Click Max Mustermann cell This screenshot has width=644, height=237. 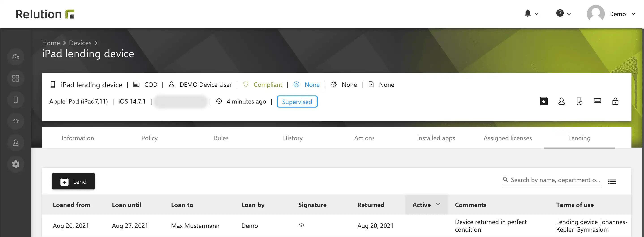pos(195,226)
